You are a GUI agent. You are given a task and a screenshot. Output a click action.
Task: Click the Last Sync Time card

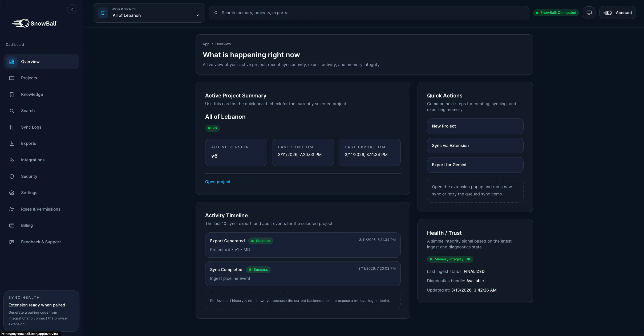[303, 153]
